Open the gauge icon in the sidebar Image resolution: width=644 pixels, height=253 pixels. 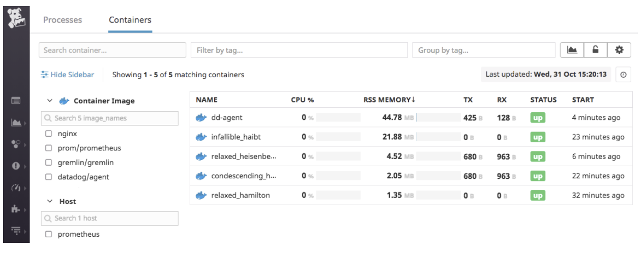[15, 188]
